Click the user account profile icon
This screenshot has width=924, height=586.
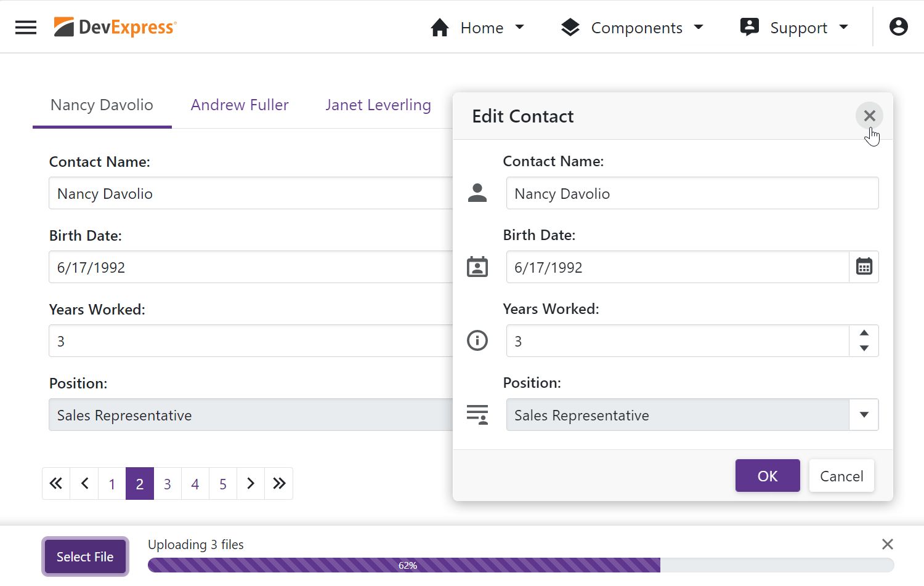(898, 26)
